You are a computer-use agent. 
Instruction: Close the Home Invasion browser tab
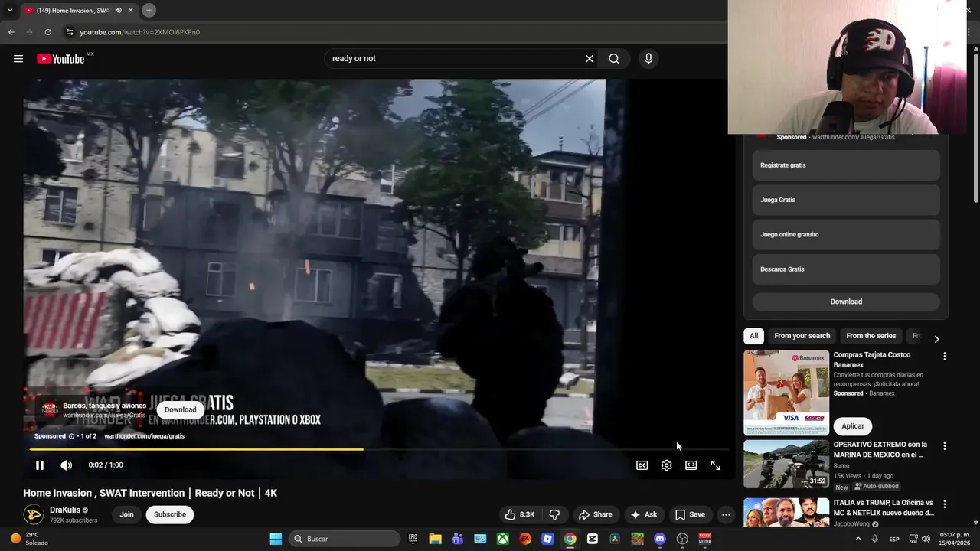131,10
